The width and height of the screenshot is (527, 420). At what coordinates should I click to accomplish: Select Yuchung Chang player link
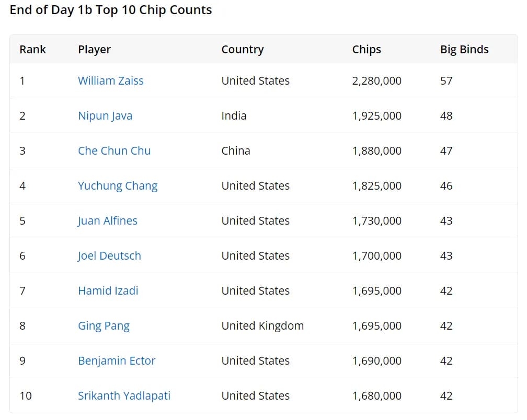(x=117, y=186)
